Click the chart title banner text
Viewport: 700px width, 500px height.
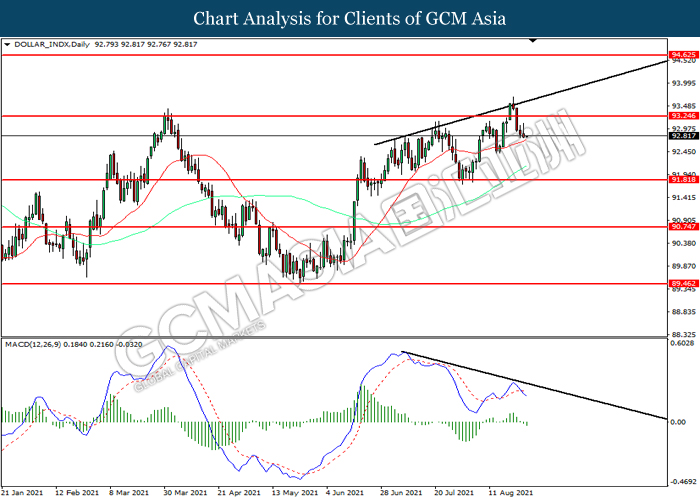click(349, 18)
